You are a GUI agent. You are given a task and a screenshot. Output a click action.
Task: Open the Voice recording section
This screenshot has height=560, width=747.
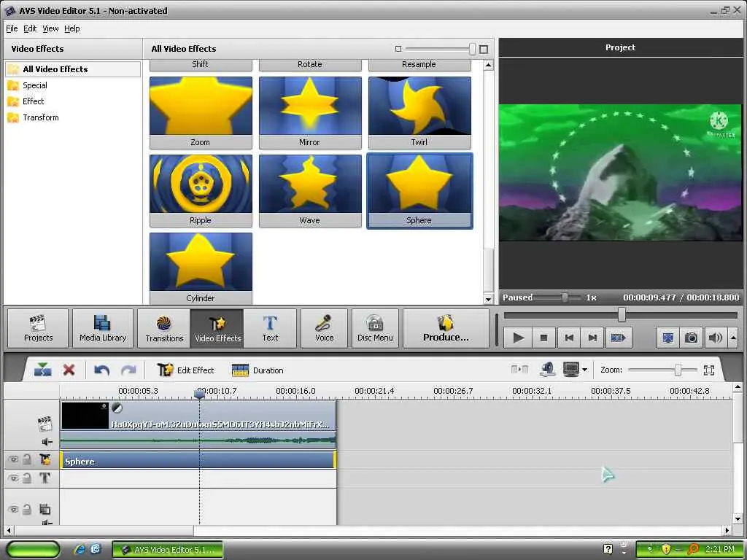click(325, 328)
